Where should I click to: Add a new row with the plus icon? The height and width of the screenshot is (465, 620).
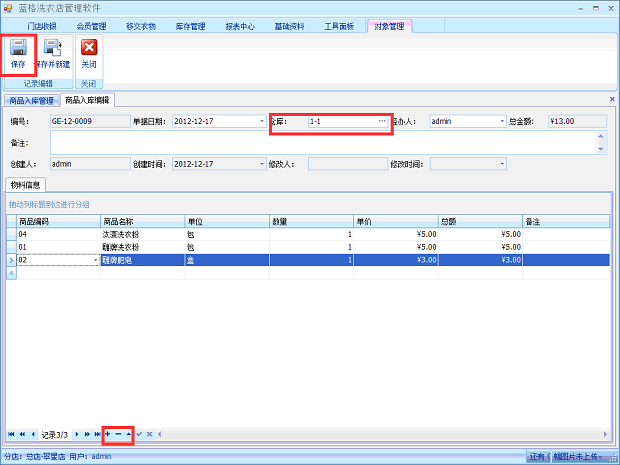(108, 434)
